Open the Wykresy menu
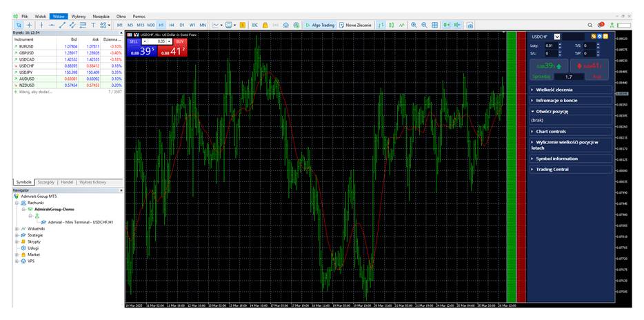Viewport: 644px width, 320px height. [x=79, y=17]
